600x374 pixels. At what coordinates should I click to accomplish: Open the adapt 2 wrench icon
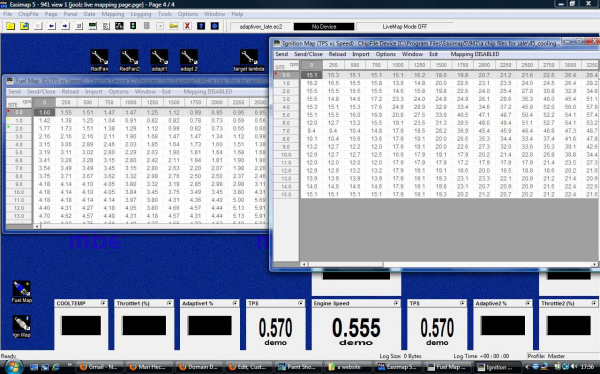[x=189, y=58]
